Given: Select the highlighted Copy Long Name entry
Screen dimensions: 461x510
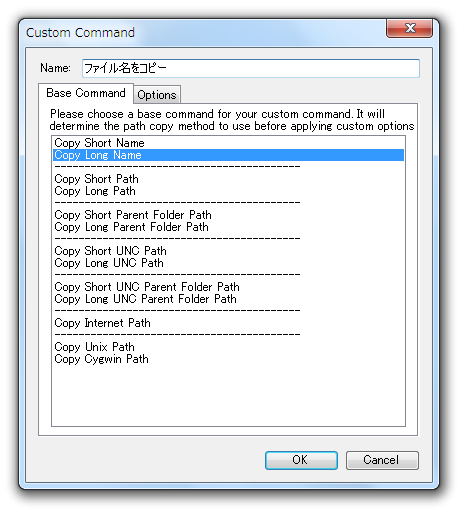Looking at the screenshot, I should pos(228,155).
